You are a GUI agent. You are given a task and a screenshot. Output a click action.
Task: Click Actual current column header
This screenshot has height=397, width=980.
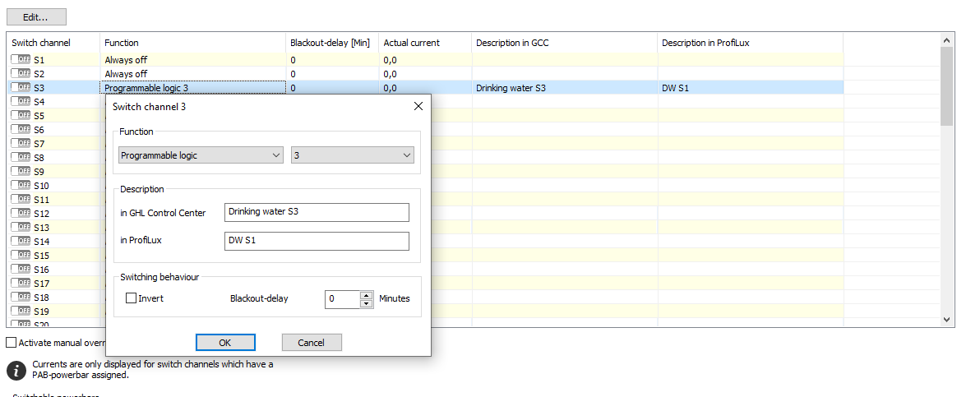point(425,43)
